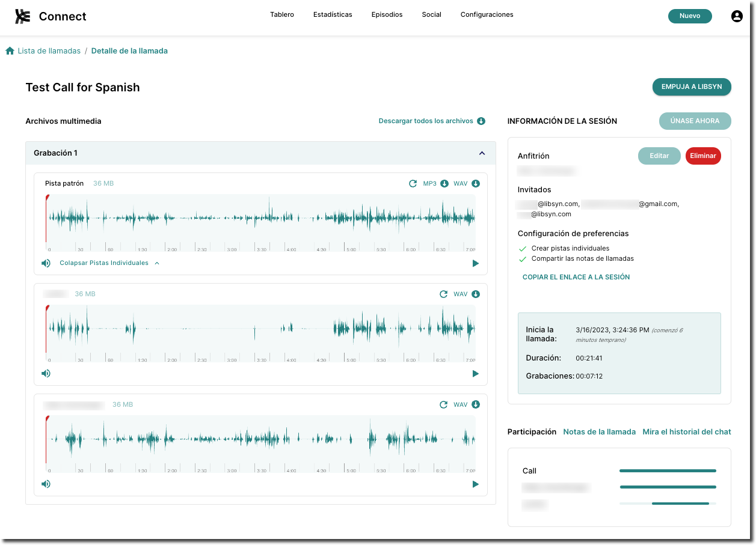756x545 pixels.
Task: Click the home icon in breadcrumb
Action: click(10, 51)
